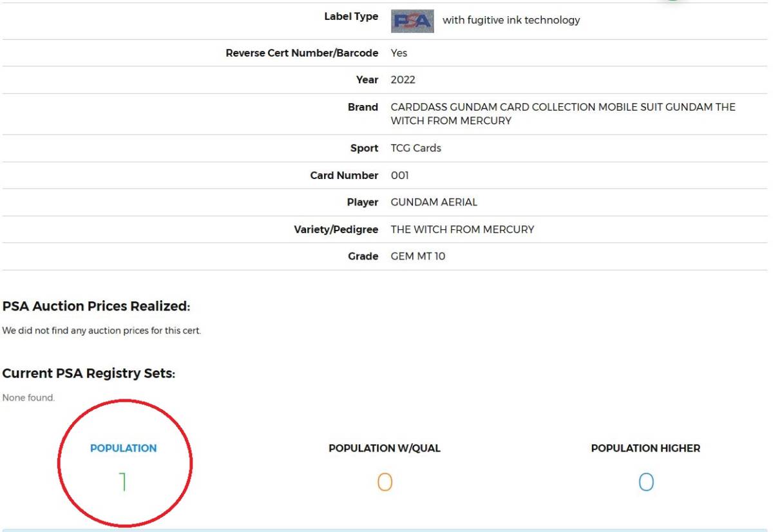This screenshot has height=532, width=773.
Task: Select the POPULATION HIGHER heading
Action: (645, 448)
